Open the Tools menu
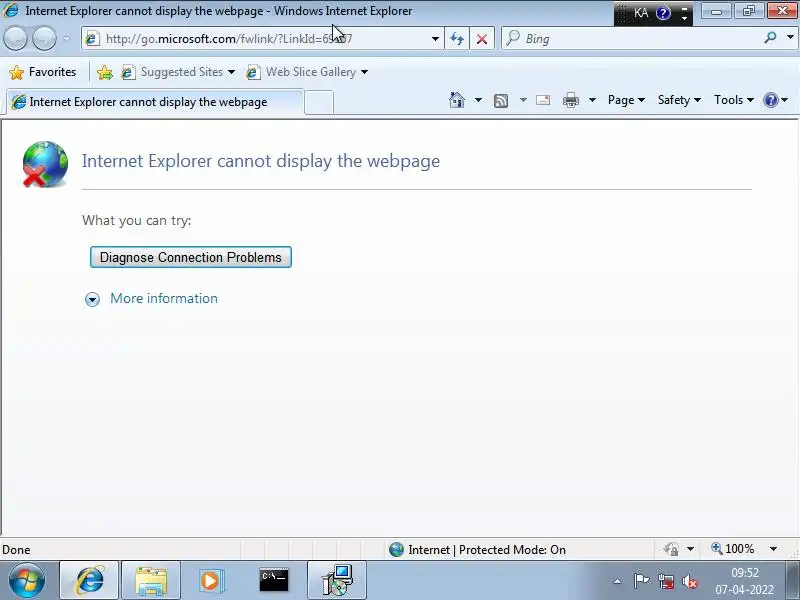Image resolution: width=800 pixels, height=600 pixels. (734, 100)
